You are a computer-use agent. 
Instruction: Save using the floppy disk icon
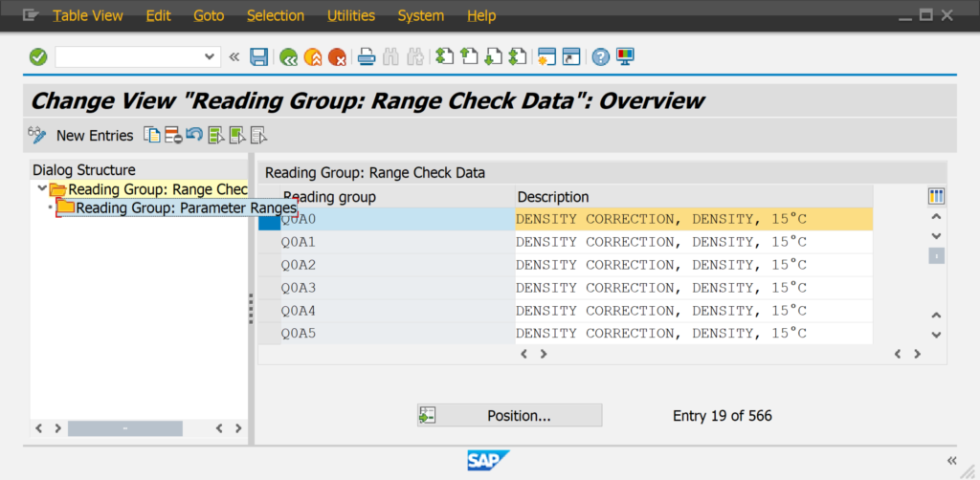pyautogui.click(x=258, y=57)
